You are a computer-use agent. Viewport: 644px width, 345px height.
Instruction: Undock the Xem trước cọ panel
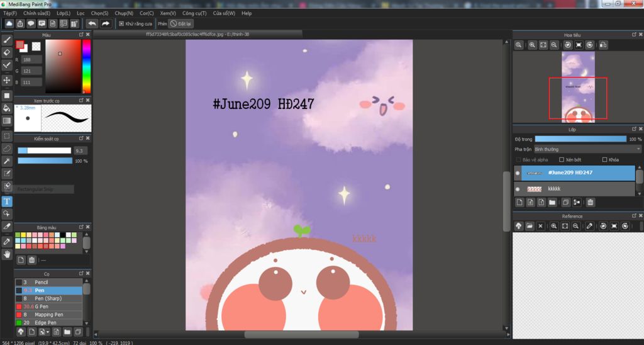[81, 100]
